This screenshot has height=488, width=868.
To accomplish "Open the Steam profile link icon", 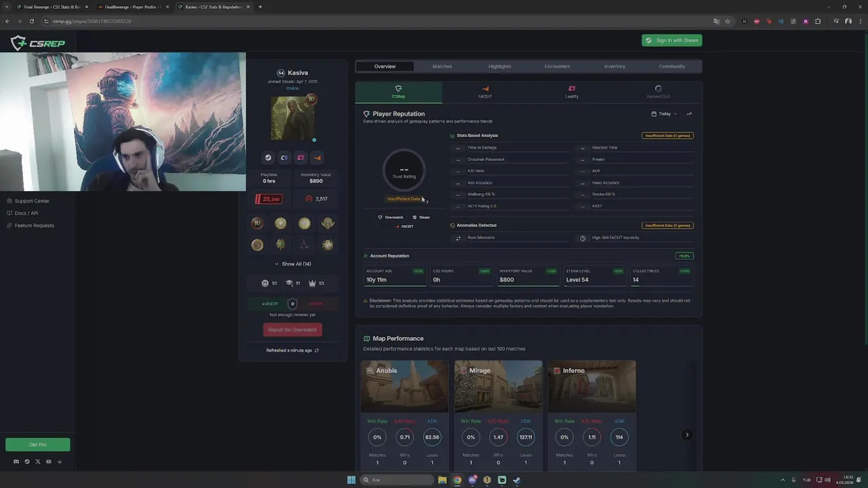I will [268, 157].
